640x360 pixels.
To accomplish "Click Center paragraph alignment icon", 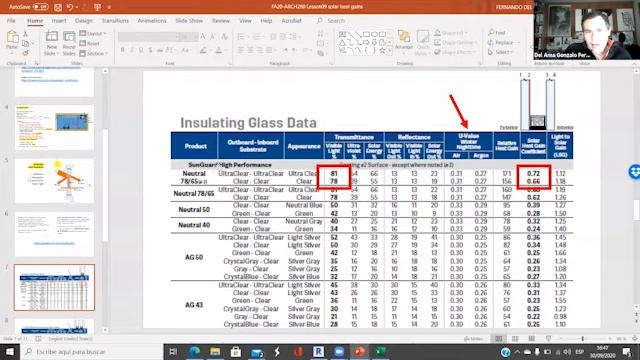I will click(x=250, y=50).
